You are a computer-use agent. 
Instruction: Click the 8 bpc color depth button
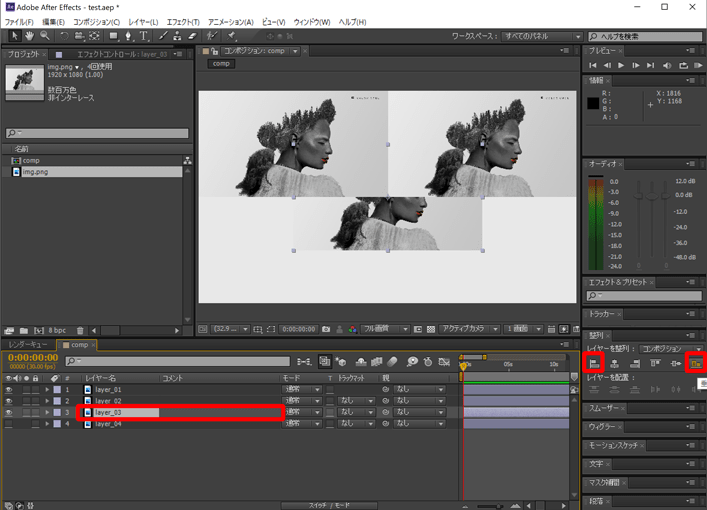(x=57, y=331)
